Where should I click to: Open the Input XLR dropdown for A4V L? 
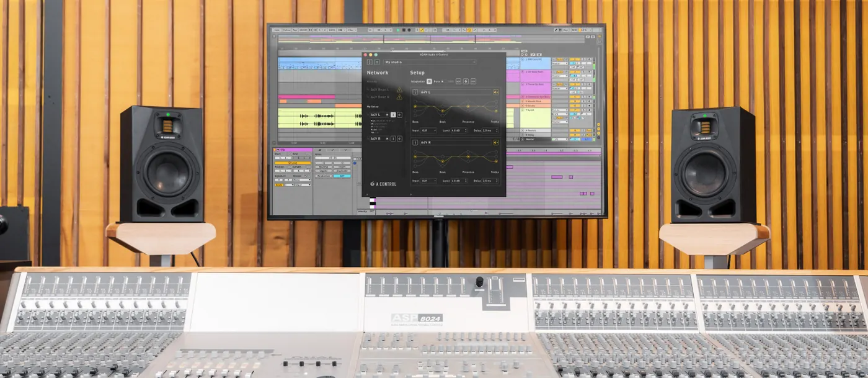click(428, 130)
